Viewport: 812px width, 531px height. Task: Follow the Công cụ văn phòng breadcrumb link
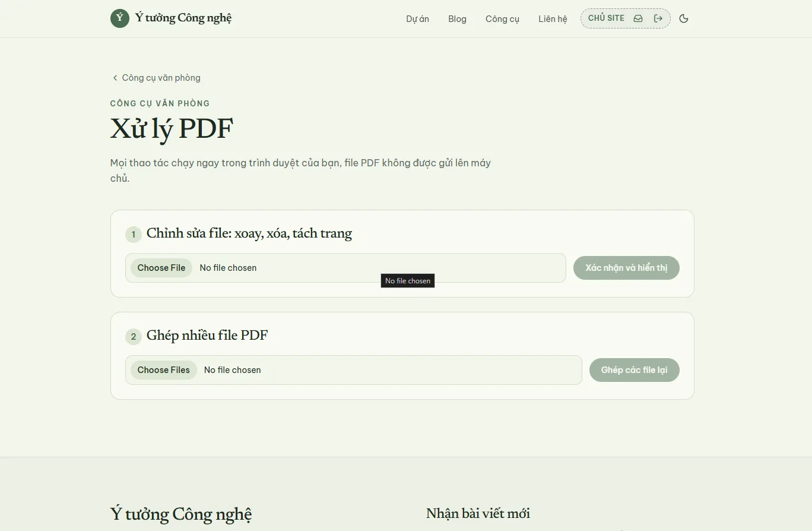pos(161,78)
